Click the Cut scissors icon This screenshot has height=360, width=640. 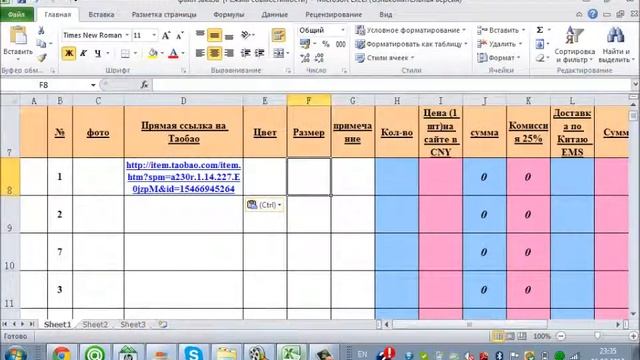[x=41, y=31]
